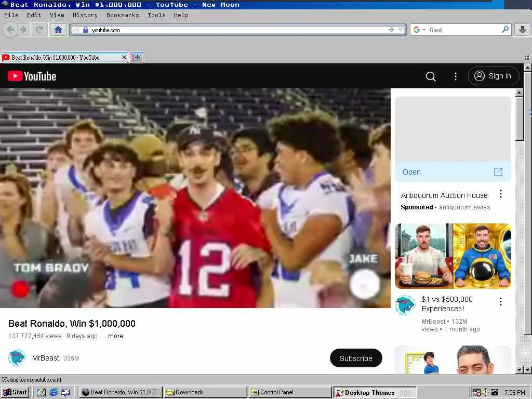Click the MrBeast channel avatar under video
The height and width of the screenshot is (399, 532).
click(17, 358)
